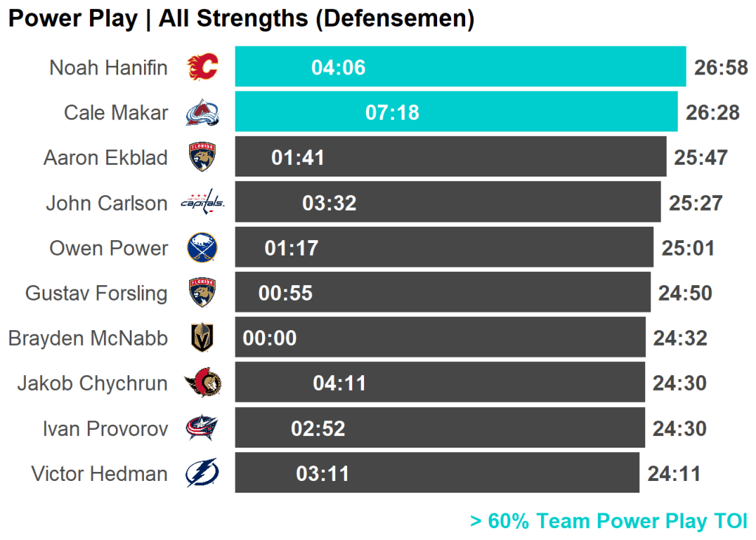Click the Columbus Blue Jackets logo
This screenshot has width=756, height=540.
coord(202,428)
